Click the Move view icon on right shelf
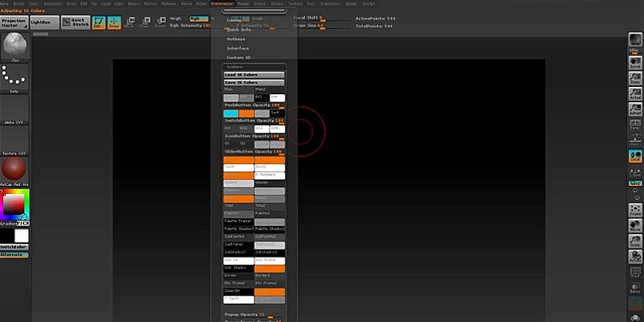The width and height of the screenshot is (644, 322). 635,225
